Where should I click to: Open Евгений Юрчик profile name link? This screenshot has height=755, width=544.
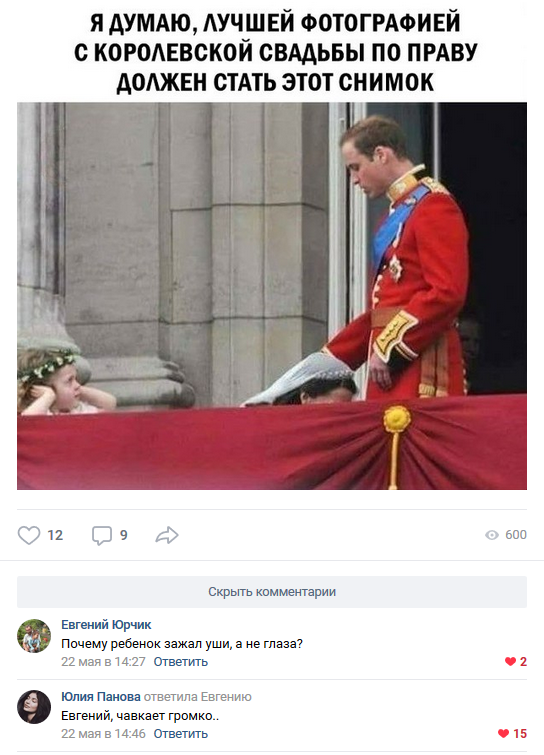click(106, 625)
